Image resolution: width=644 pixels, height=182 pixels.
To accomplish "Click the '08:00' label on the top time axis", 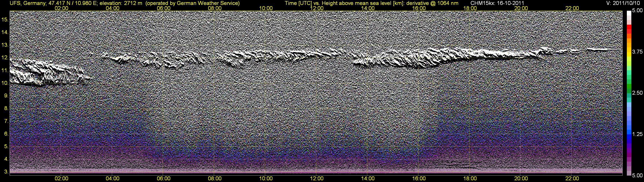I will click(x=215, y=8).
